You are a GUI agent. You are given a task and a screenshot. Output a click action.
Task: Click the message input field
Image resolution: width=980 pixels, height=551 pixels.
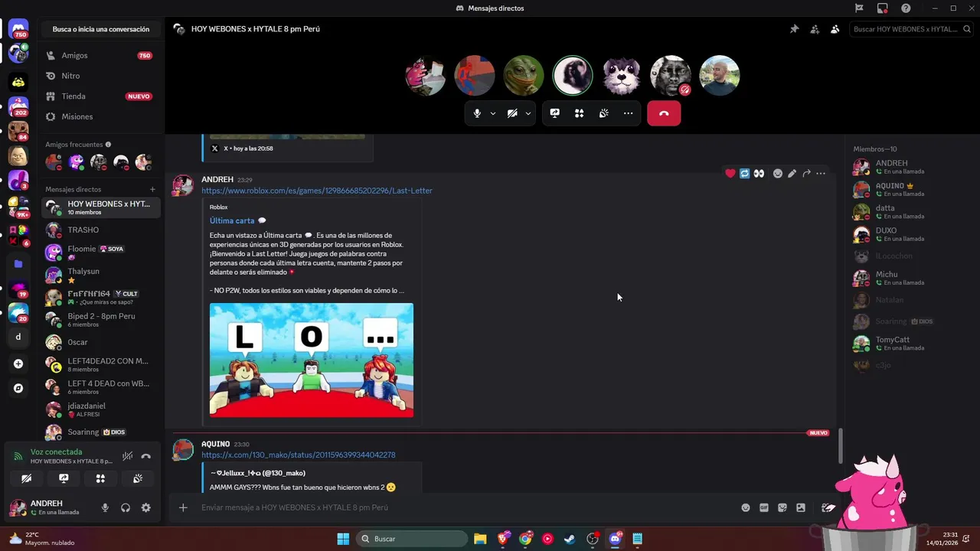coord(465,507)
